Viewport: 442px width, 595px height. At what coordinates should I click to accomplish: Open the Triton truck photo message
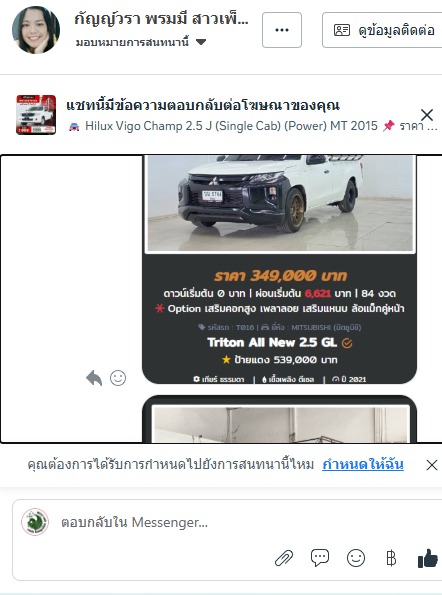(280, 269)
